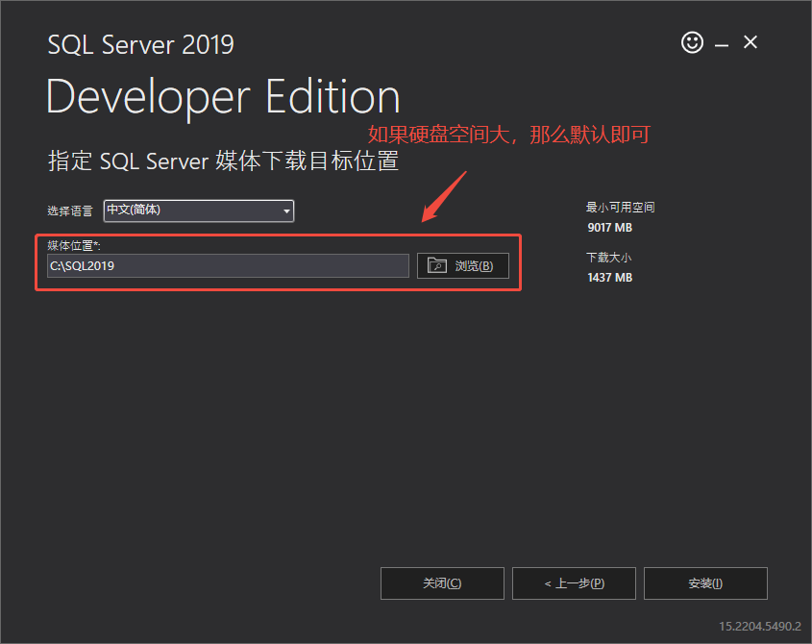This screenshot has width=812, height=644.
Task: Click the 9017 MB minimum space value
Action: coord(609,228)
